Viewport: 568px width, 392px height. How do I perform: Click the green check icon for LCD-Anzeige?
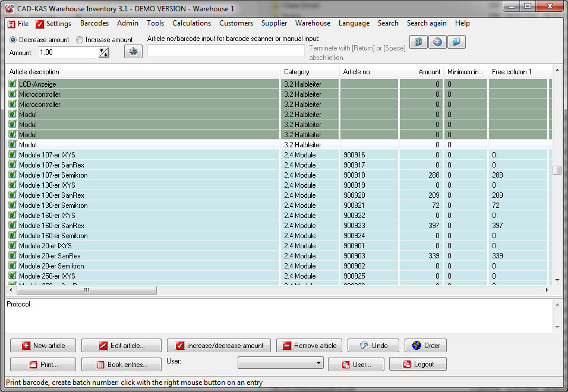click(12, 84)
